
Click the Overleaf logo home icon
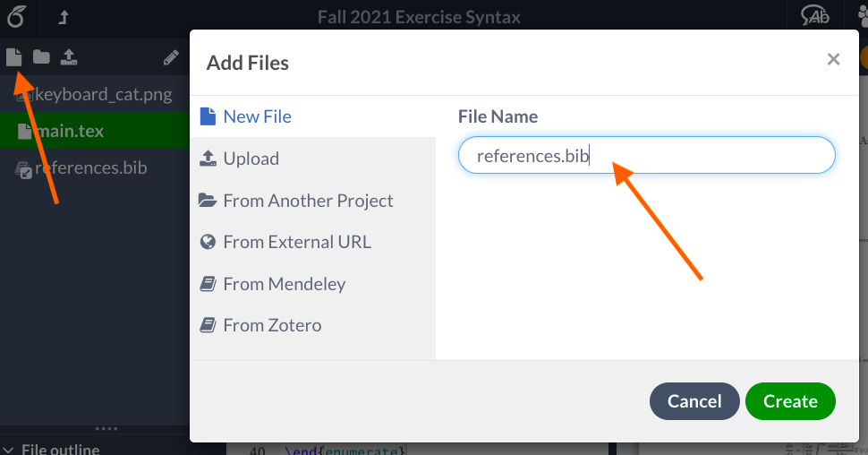(15, 16)
